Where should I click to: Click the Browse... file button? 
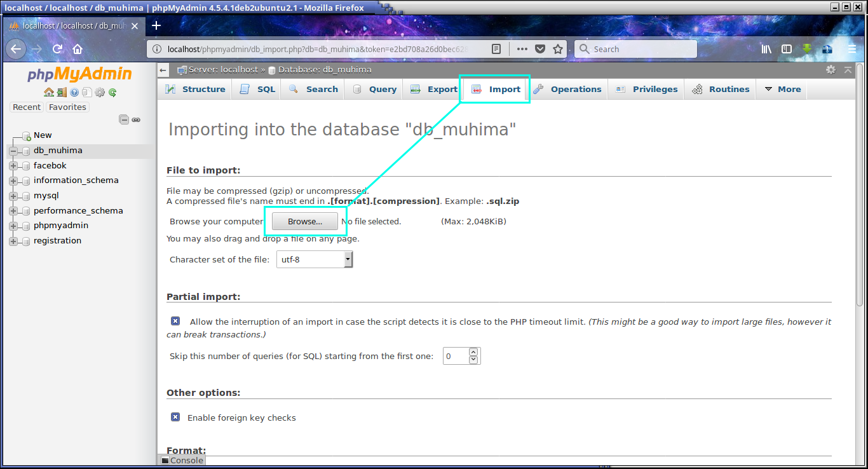pos(305,221)
